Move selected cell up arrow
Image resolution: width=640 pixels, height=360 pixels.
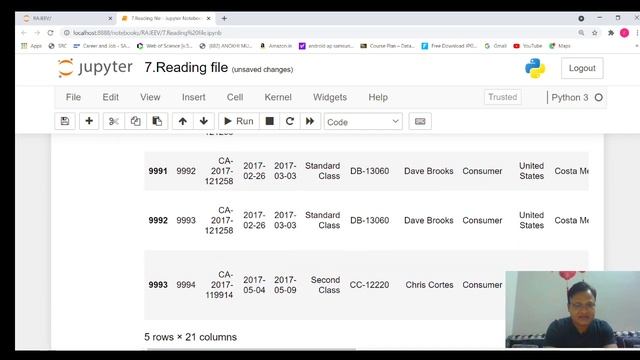pos(183,121)
